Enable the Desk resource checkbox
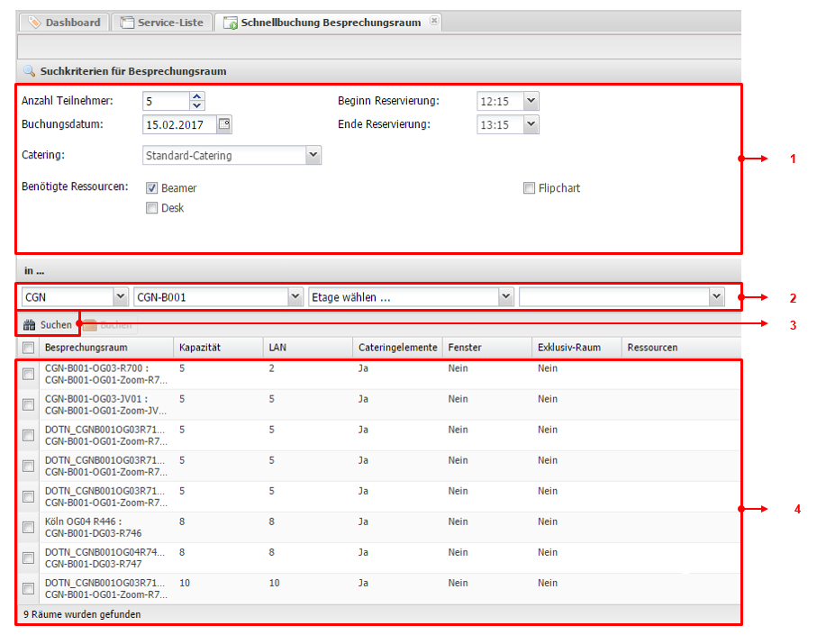This screenshot has width=817, height=644. tap(151, 208)
